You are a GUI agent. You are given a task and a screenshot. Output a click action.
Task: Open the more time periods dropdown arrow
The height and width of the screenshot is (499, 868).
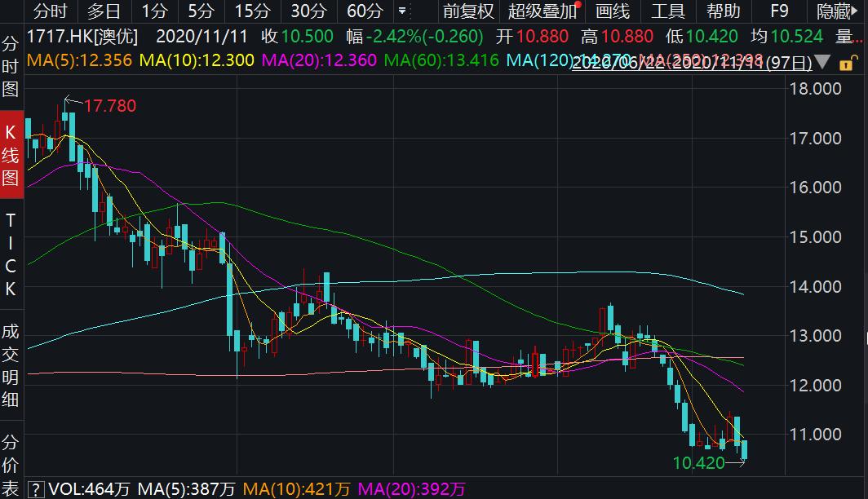pyautogui.click(x=402, y=11)
